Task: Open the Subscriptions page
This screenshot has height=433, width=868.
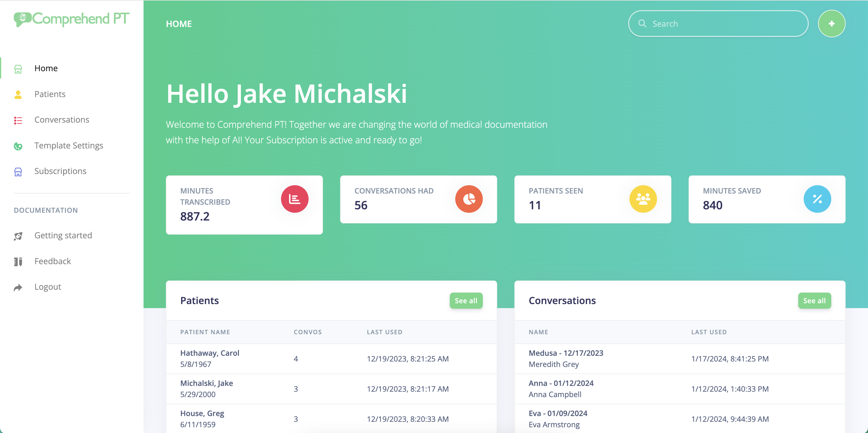Action: pyautogui.click(x=60, y=171)
